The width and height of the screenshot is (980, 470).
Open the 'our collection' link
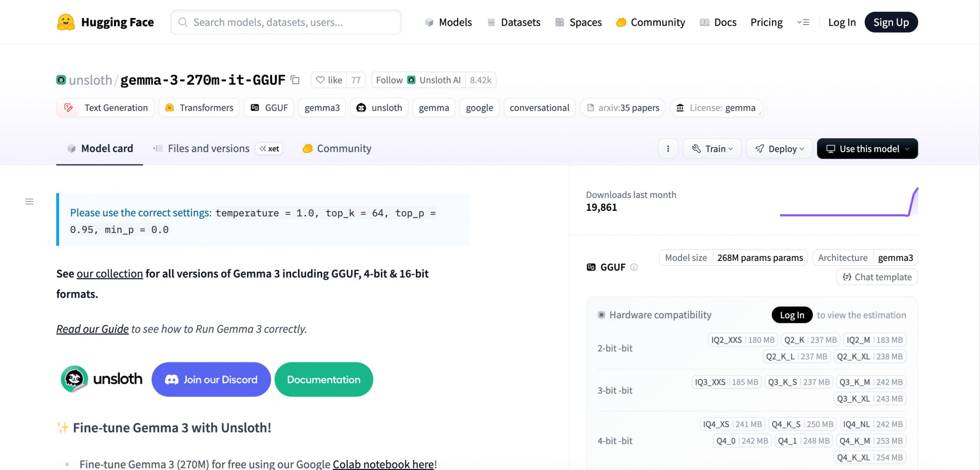pyautogui.click(x=110, y=273)
